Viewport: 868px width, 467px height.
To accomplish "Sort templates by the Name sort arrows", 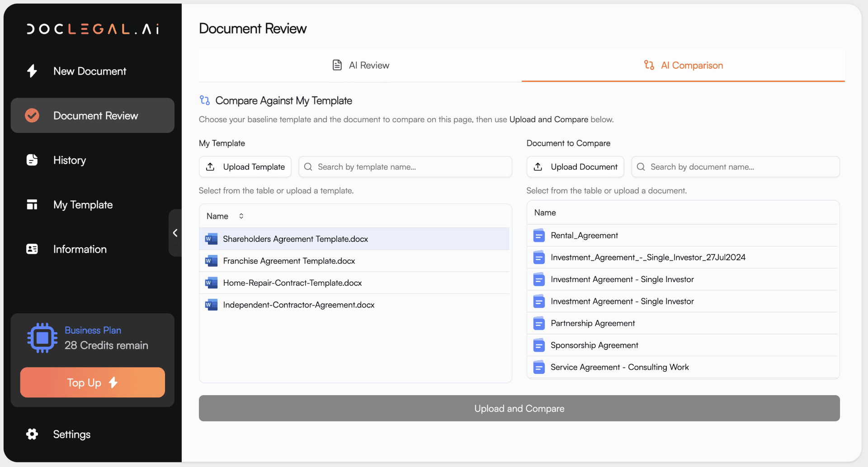I will (241, 216).
